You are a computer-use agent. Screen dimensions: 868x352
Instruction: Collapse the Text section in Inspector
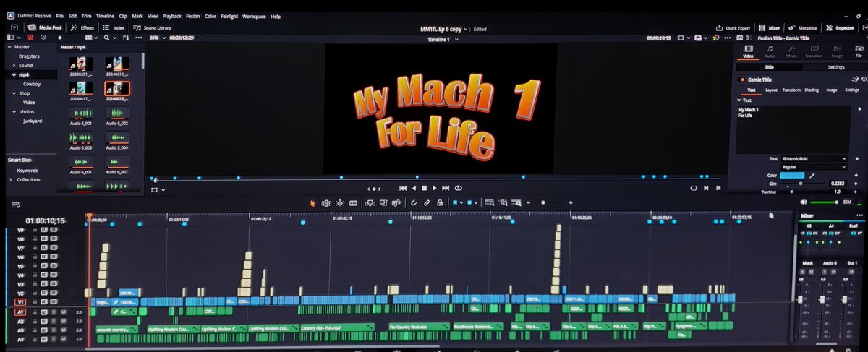click(x=741, y=100)
